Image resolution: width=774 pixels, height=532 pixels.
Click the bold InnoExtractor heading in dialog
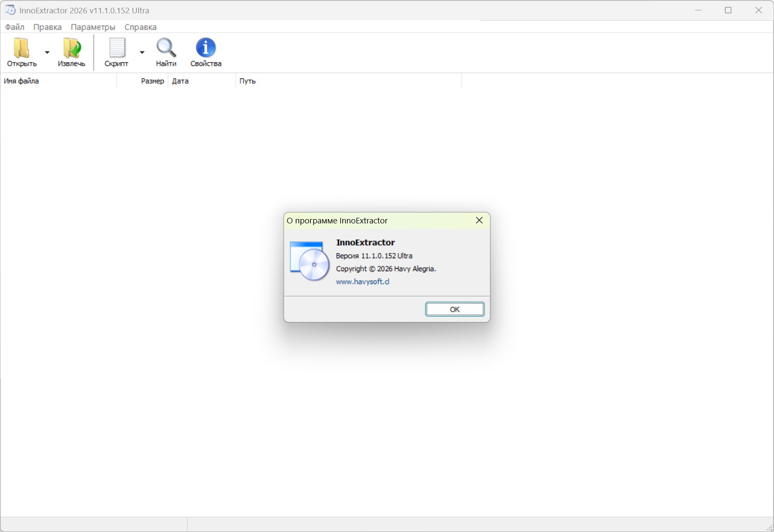(365, 242)
